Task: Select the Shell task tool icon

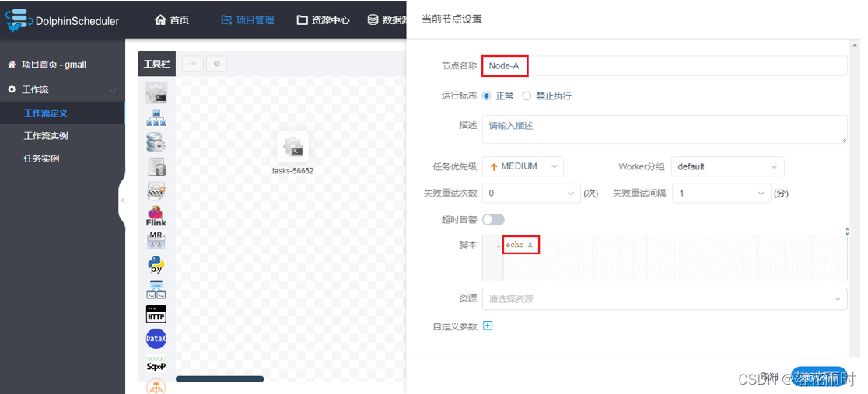Action: click(x=156, y=93)
